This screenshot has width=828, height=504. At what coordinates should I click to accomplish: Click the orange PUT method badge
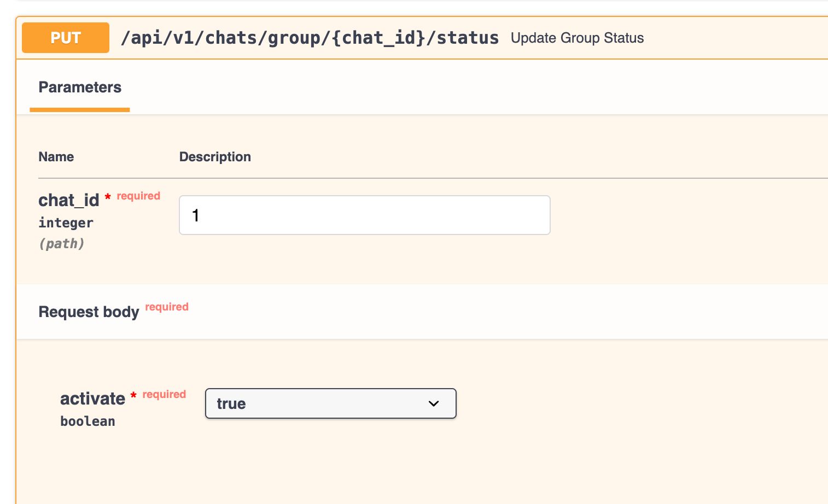coord(66,38)
